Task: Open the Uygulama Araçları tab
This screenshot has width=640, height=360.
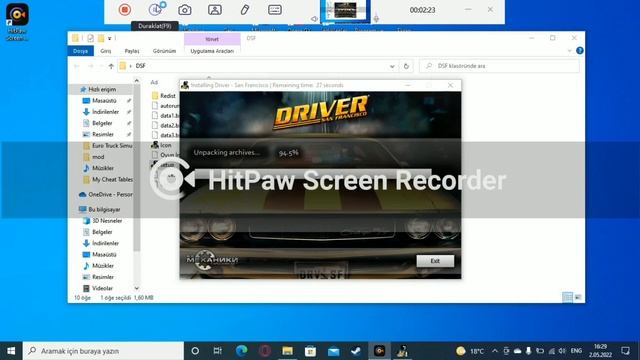Action: point(212,51)
